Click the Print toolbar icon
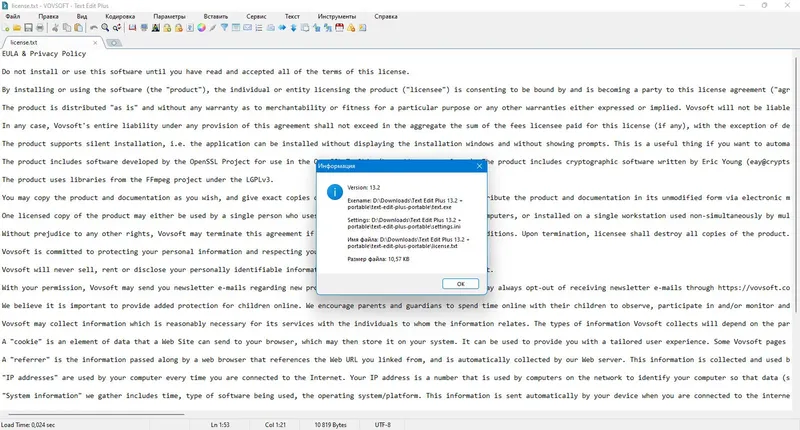 click(40, 28)
